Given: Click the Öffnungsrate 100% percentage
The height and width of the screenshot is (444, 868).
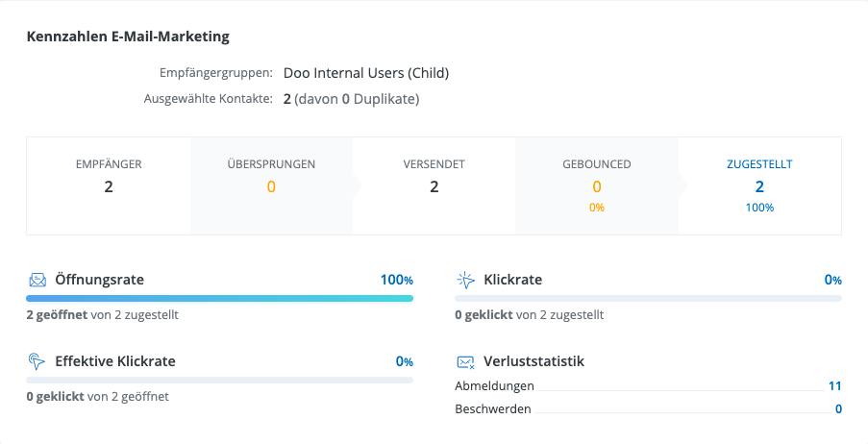Looking at the screenshot, I should click(x=396, y=281).
